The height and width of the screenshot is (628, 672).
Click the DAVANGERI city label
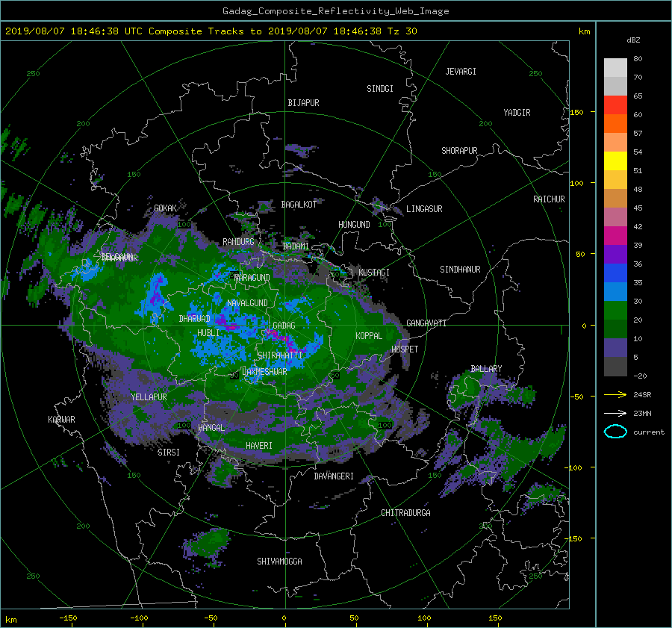(334, 476)
